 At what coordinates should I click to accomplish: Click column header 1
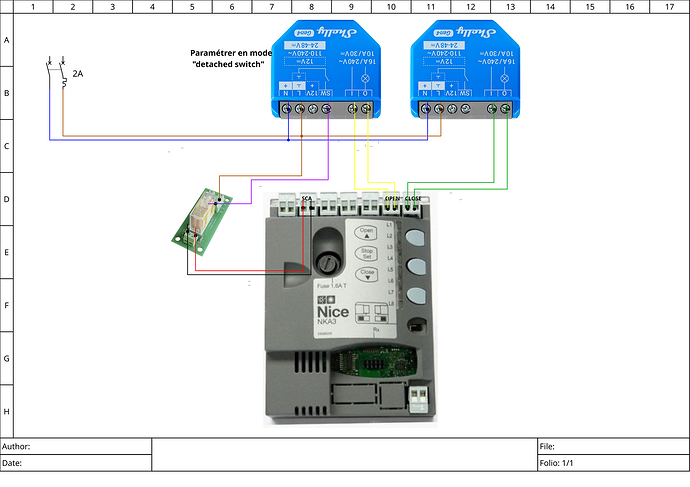click(33, 7)
